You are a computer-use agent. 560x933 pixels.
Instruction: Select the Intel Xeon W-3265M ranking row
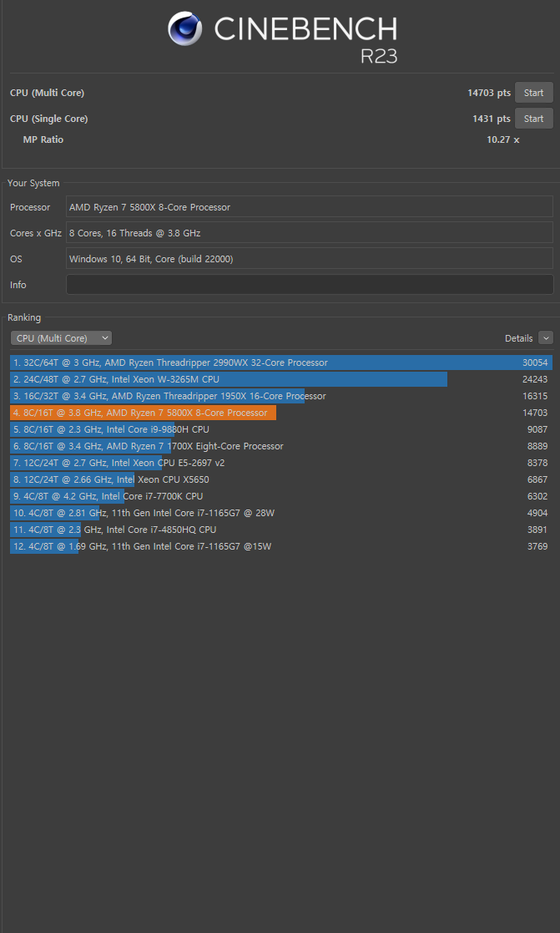281,379
